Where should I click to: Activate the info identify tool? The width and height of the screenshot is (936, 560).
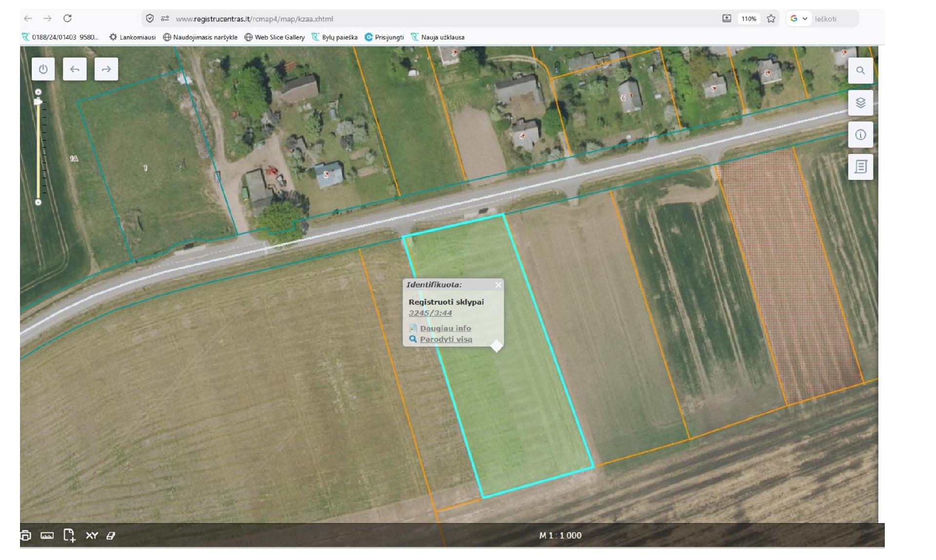point(860,135)
